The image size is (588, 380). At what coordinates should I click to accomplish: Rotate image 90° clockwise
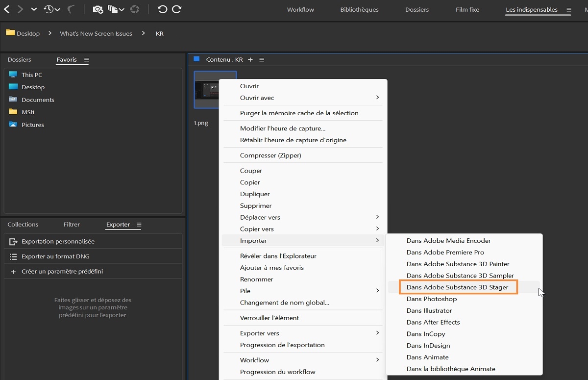pyautogui.click(x=177, y=9)
